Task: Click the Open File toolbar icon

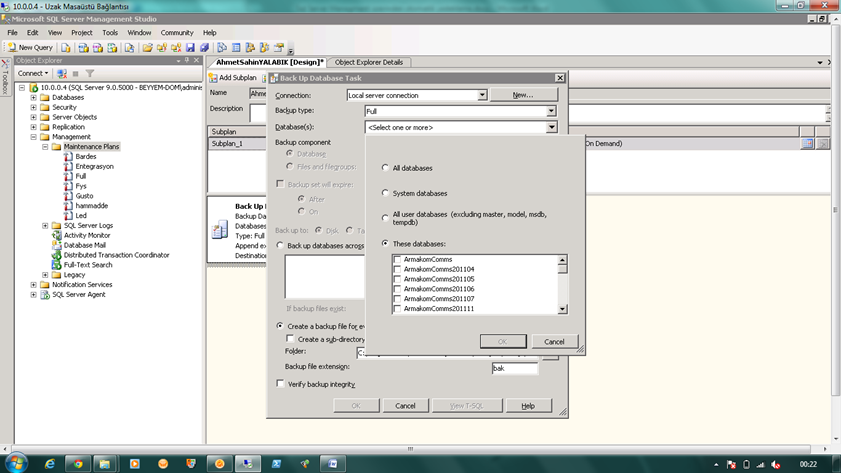Action: tap(147, 48)
